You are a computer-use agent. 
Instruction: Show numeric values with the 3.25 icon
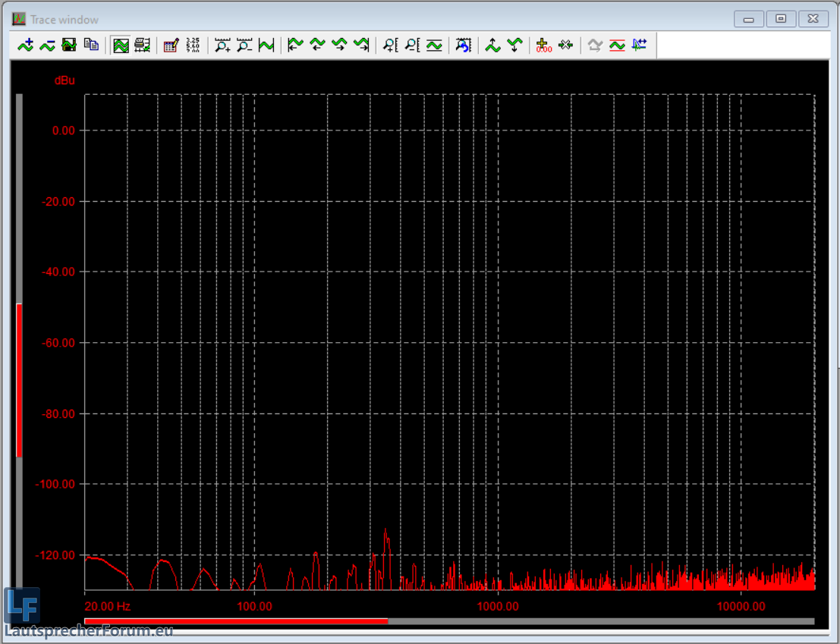tap(193, 46)
